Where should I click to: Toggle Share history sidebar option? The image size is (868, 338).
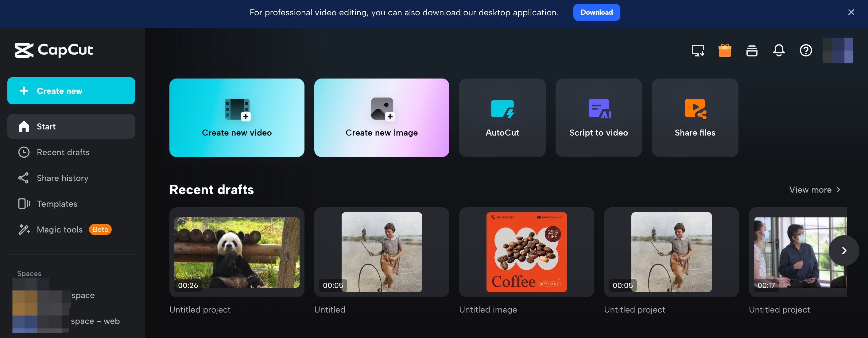[62, 177]
